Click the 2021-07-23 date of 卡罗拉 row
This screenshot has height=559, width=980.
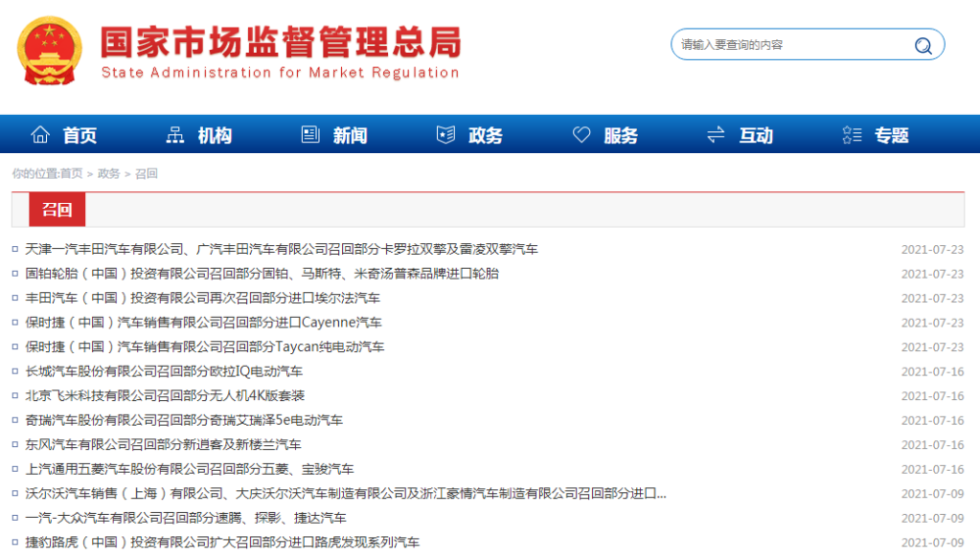click(933, 249)
